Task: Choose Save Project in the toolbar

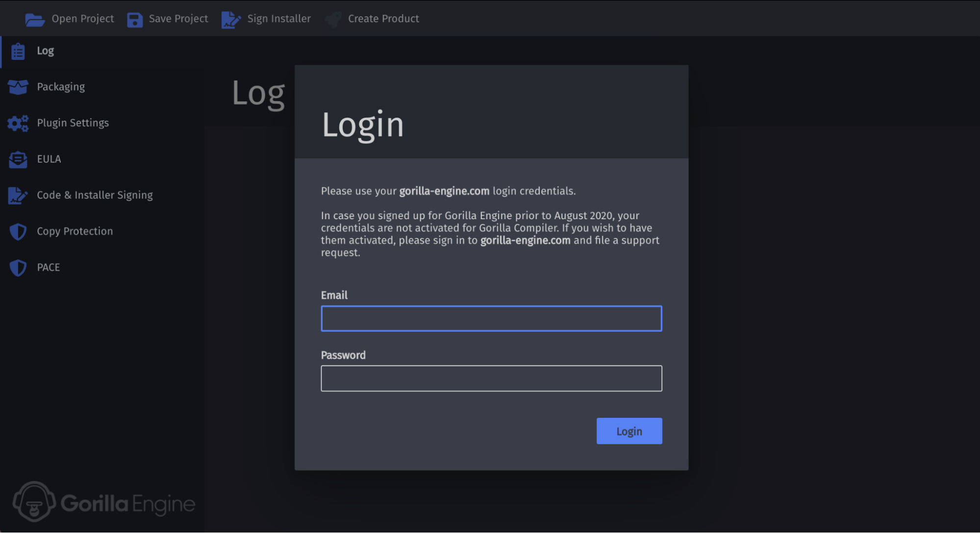Action: [178, 19]
